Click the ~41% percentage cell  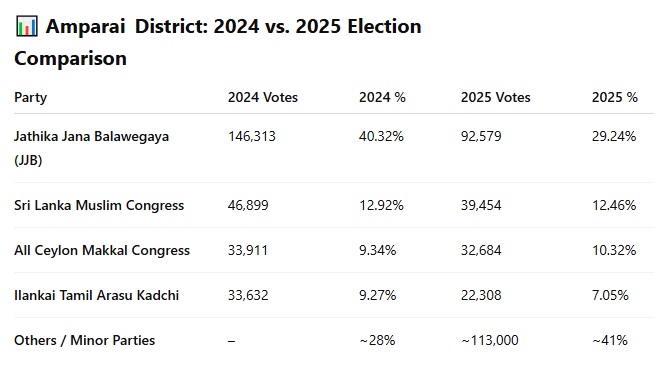pyautogui.click(x=610, y=340)
